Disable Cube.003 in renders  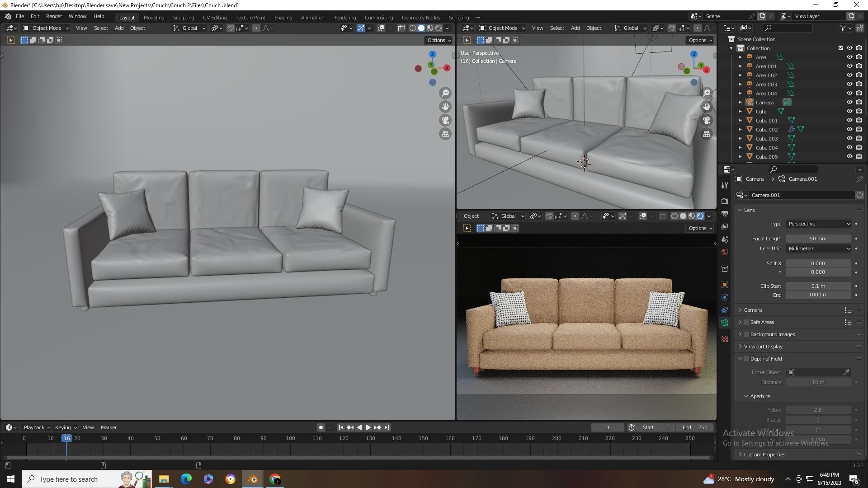click(859, 139)
